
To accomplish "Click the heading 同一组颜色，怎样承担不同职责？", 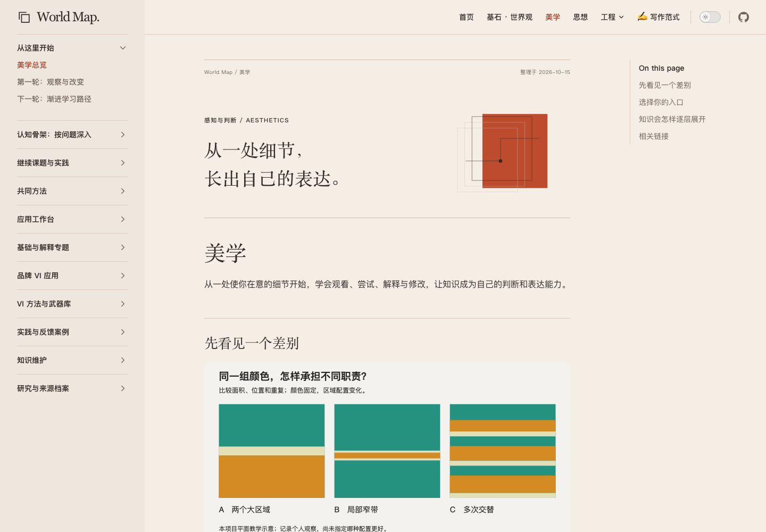I will (x=293, y=377).
